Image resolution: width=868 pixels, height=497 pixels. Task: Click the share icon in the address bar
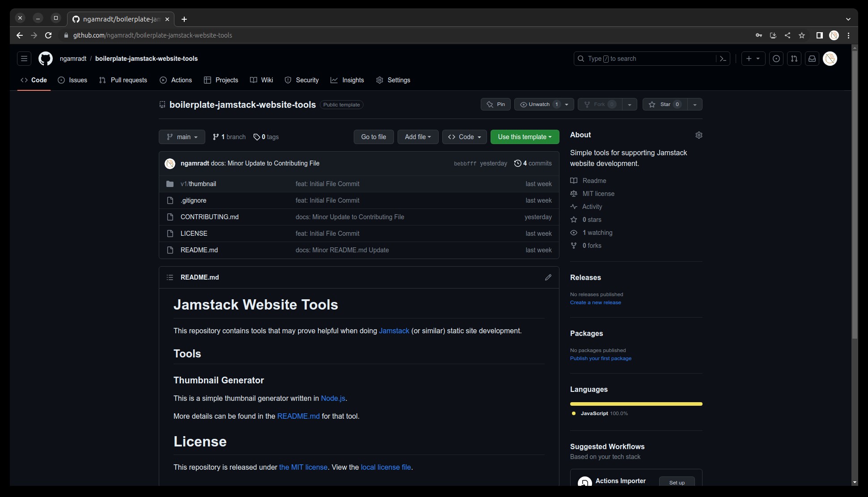point(788,35)
